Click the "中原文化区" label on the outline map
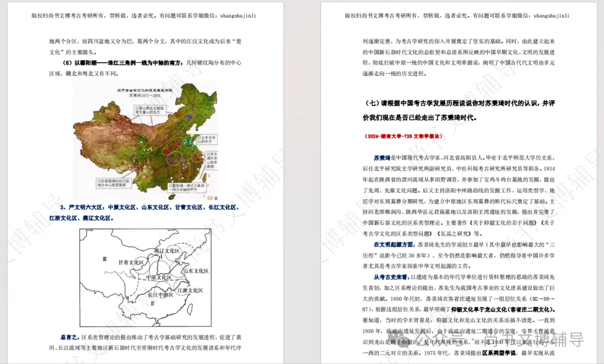 [159, 277]
